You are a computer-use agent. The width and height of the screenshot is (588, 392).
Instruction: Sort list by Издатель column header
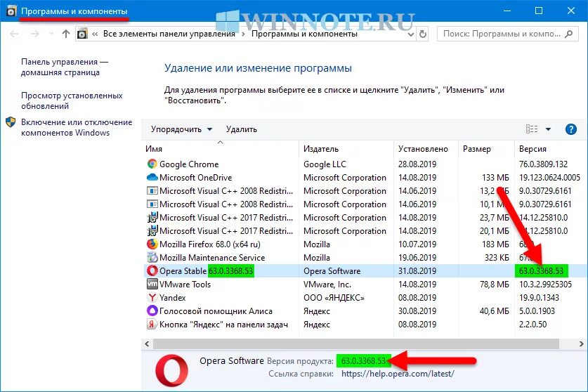coord(321,149)
